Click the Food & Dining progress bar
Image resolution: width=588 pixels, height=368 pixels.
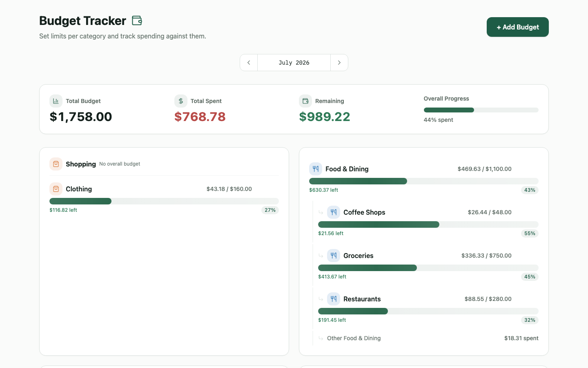(424, 181)
